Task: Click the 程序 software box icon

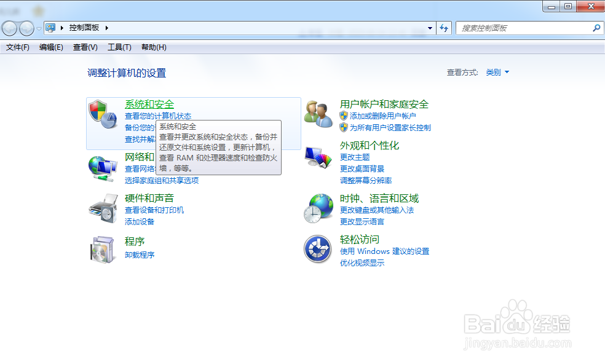Action: click(x=102, y=250)
